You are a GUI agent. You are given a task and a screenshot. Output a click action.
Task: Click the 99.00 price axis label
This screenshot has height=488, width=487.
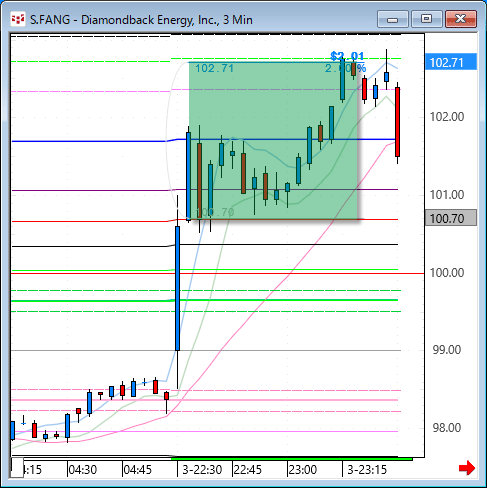pyautogui.click(x=447, y=350)
